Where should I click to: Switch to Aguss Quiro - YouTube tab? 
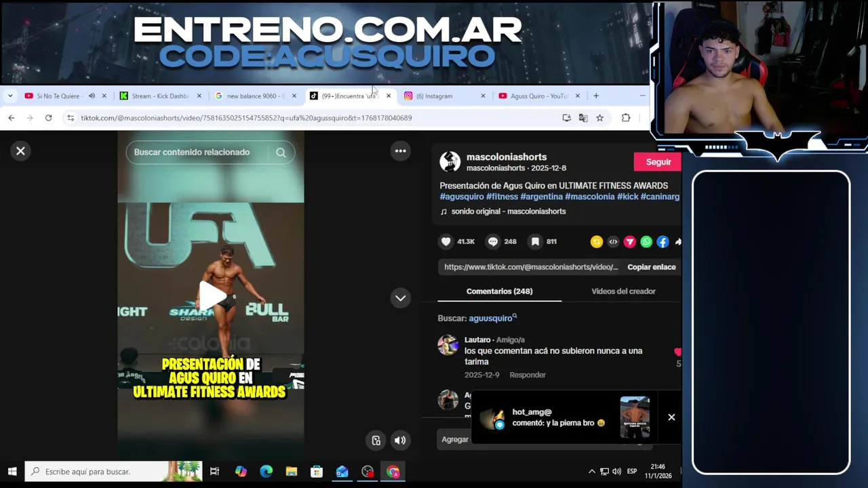click(538, 96)
